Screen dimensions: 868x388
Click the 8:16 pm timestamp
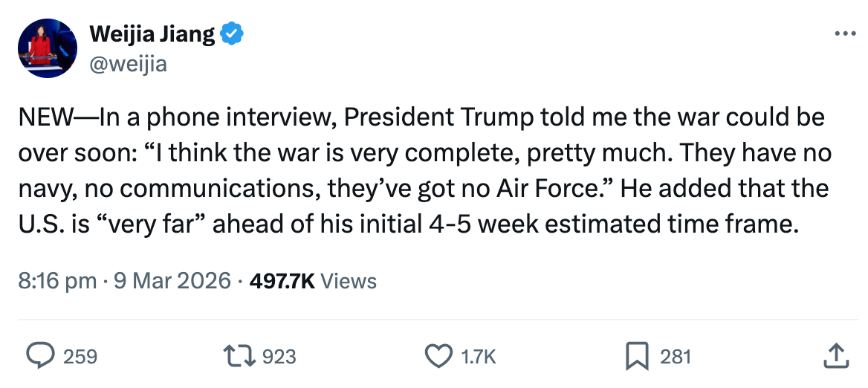(x=57, y=280)
